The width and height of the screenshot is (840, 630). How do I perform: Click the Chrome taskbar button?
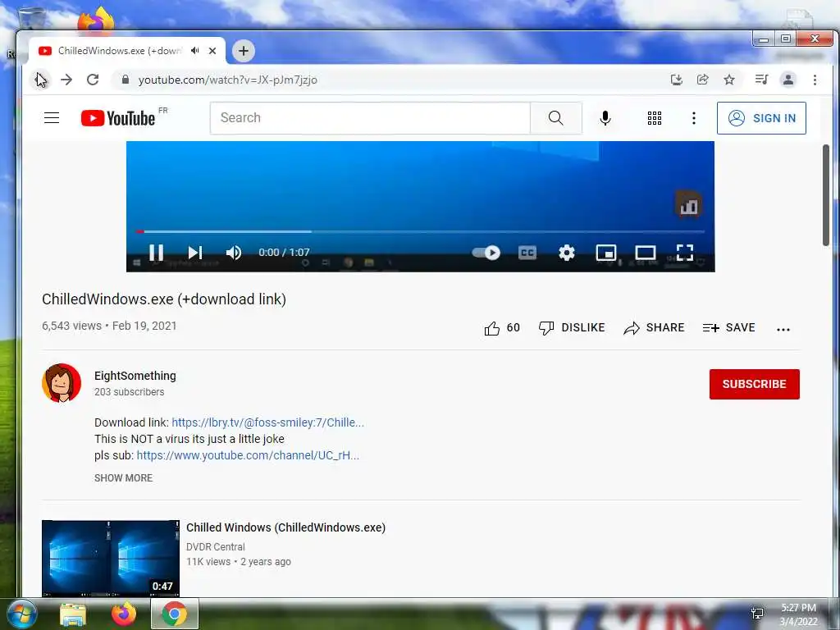coord(175,614)
